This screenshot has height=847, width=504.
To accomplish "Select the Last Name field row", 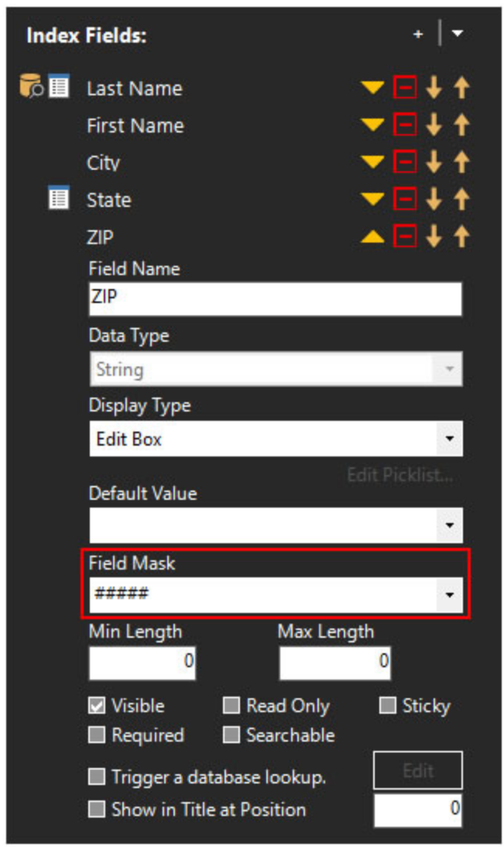I will pyautogui.click(x=135, y=88).
